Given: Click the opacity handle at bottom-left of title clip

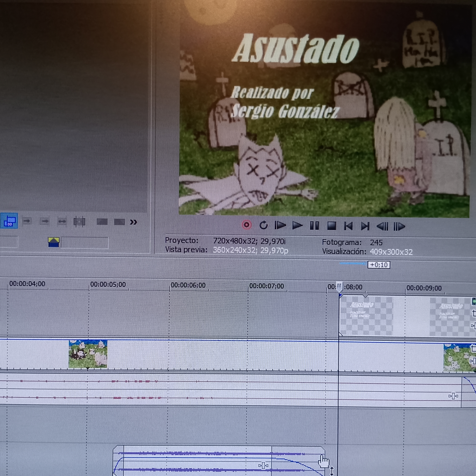Looking at the screenshot, I should click(341, 334).
